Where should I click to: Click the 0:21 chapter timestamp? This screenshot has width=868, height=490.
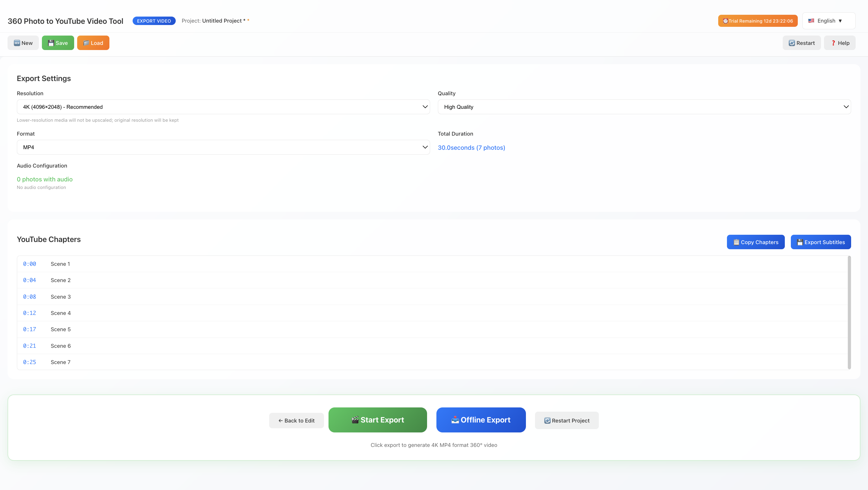[29, 346]
